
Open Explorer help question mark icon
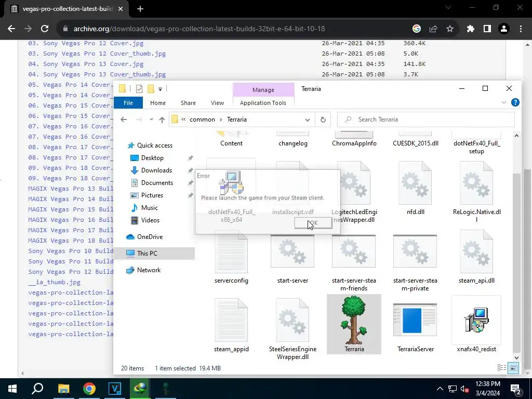pos(515,102)
